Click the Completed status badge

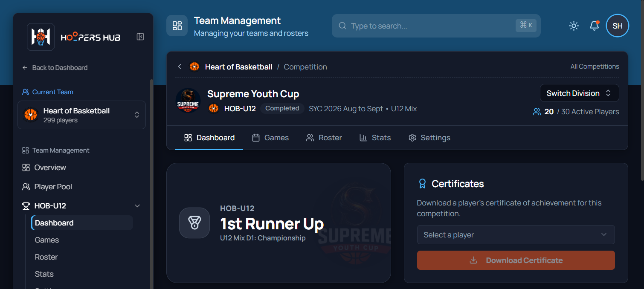[282, 108]
